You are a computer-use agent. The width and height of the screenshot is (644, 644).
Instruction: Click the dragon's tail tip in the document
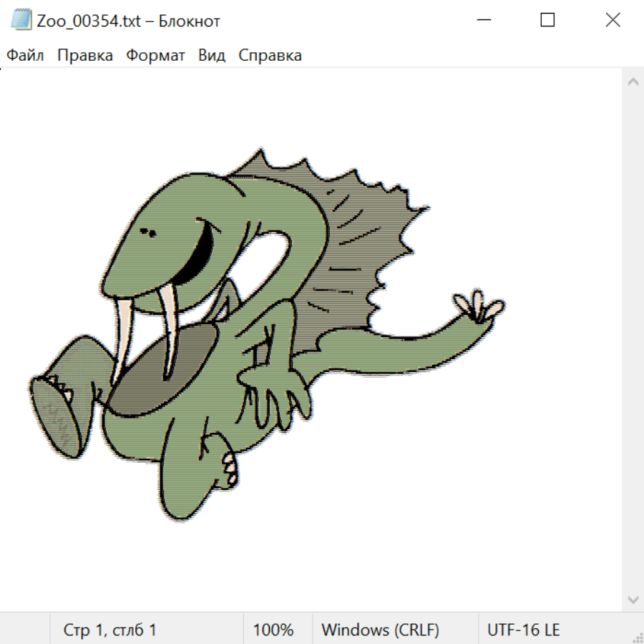481,306
